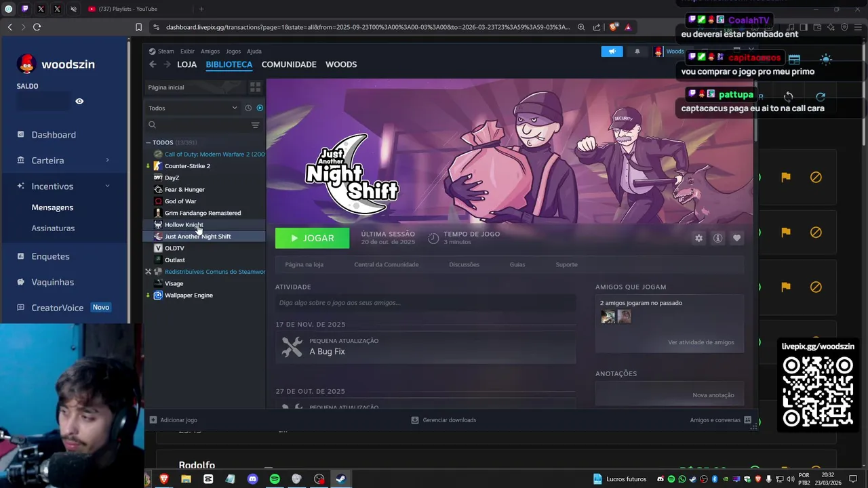The height and width of the screenshot is (488, 868).
Task: Open Central da Comunidade tab
Action: pyautogui.click(x=387, y=265)
